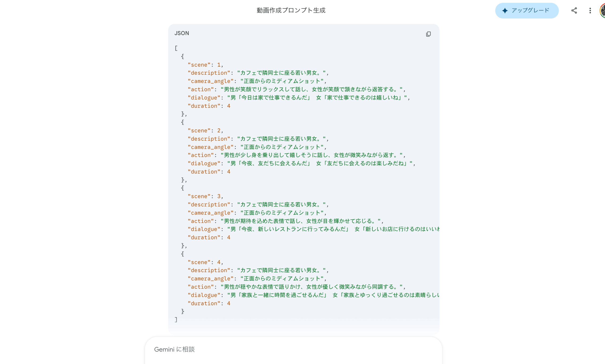605x364 pixels.
Task: Copy the JSON code block
Action: 428,34
